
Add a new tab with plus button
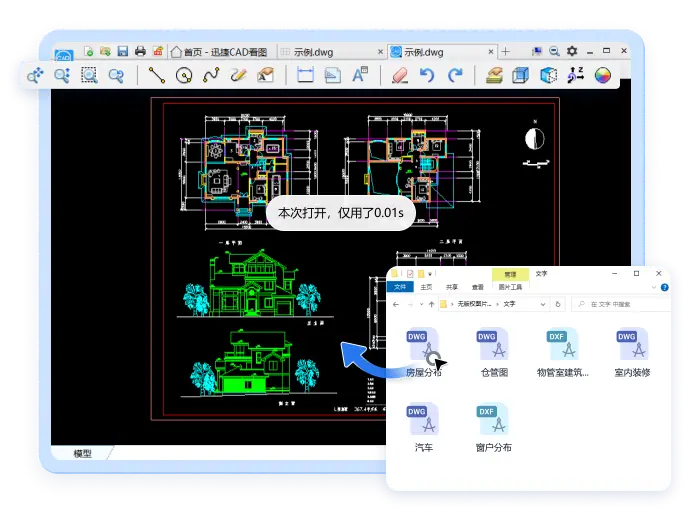click(x=506, y=52)
